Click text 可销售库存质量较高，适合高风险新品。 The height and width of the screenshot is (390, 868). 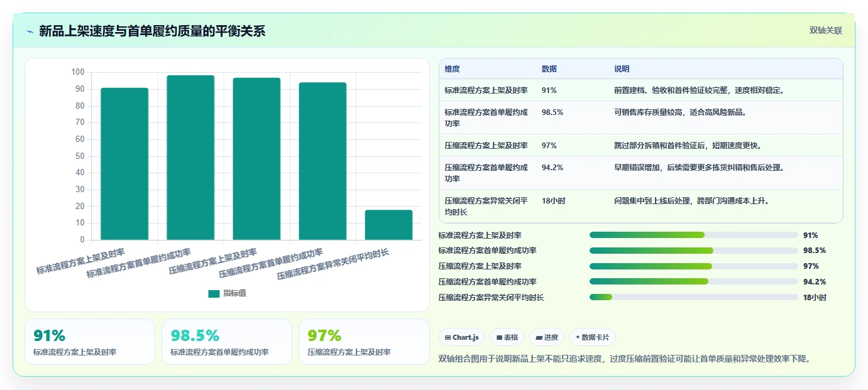click(x=680, y=112)
